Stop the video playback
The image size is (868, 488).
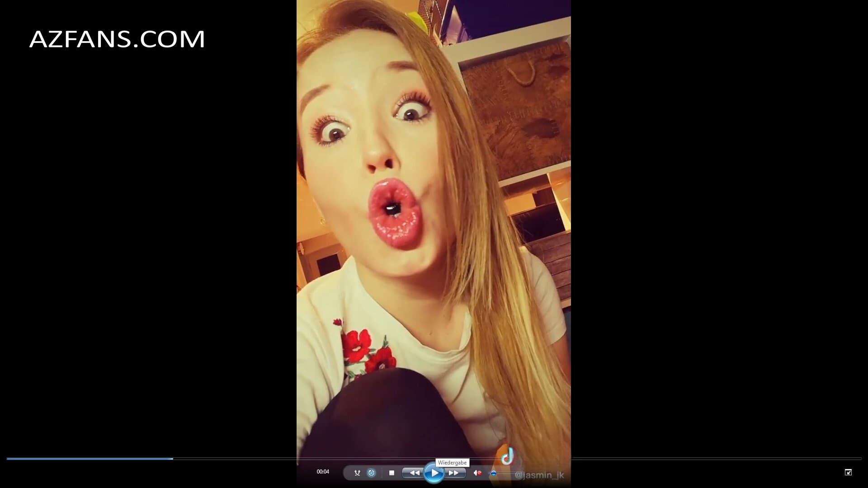[392, 473]
